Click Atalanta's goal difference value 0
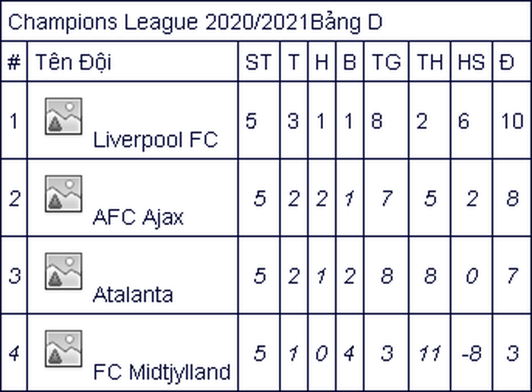532x392 pixels. (472, 276)
